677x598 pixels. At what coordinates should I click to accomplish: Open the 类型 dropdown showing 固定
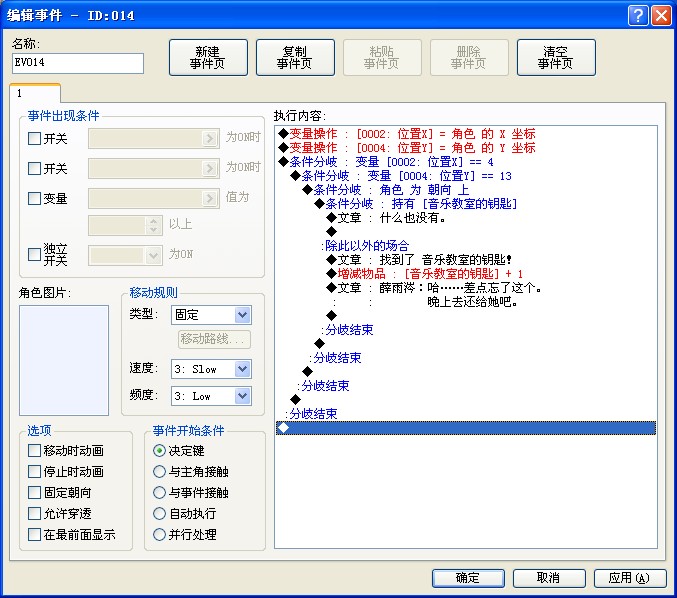point(211,315)
